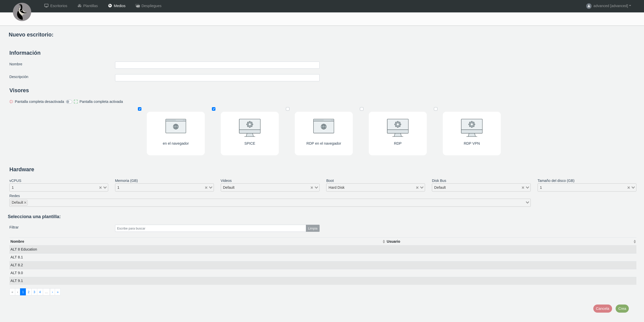
Task: Open the Boot dropdown
Action: 422,188
